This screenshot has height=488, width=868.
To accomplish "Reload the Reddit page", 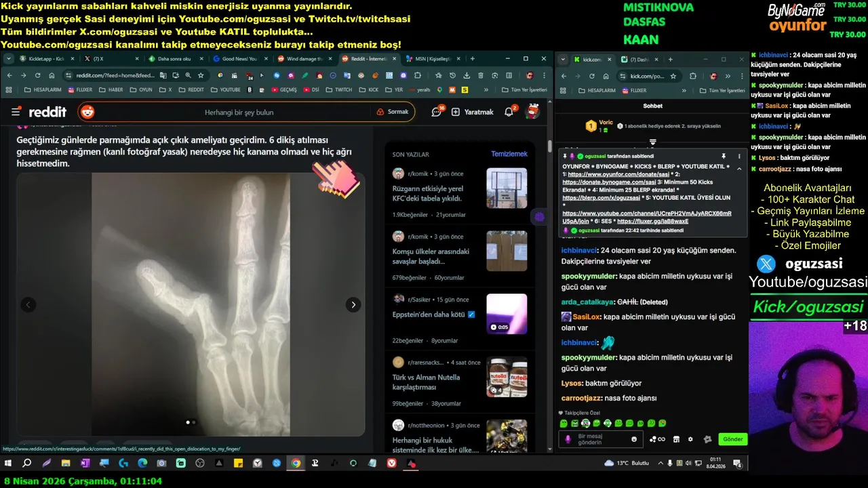I will pos(38,75).
